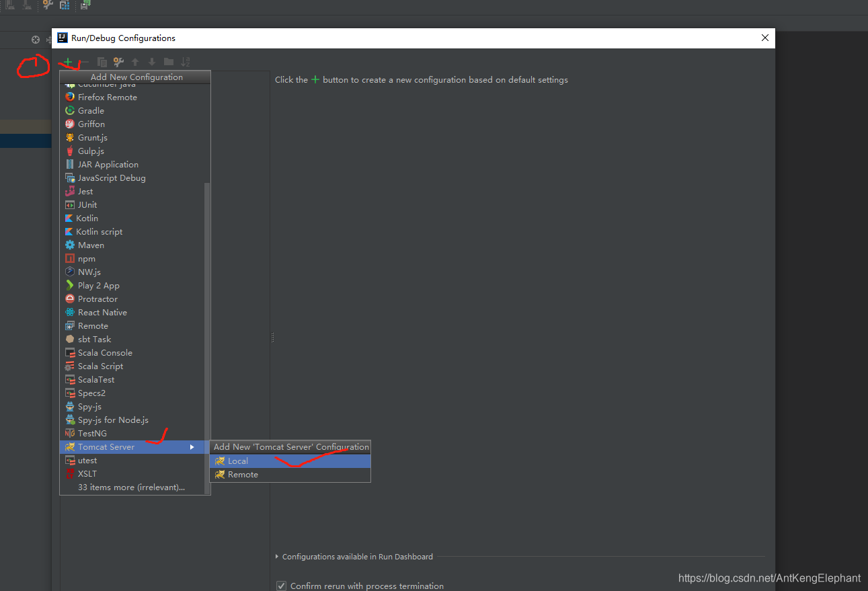Image resolution: width=868 pixels, height=591 pixels.
Task: Select sbt Task configuration type
Action: [132, 339]
